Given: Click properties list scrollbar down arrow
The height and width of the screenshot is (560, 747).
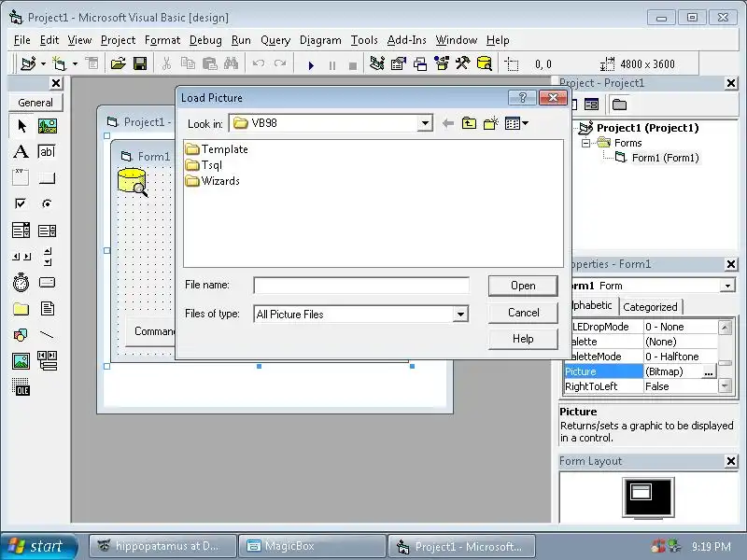Looking at the screenshot, I should [x=725, y=385].
